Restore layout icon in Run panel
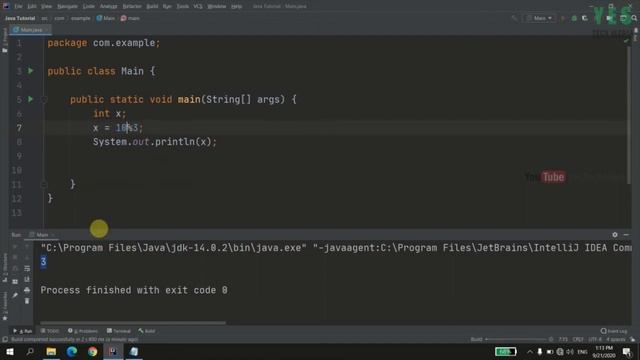 15,281
